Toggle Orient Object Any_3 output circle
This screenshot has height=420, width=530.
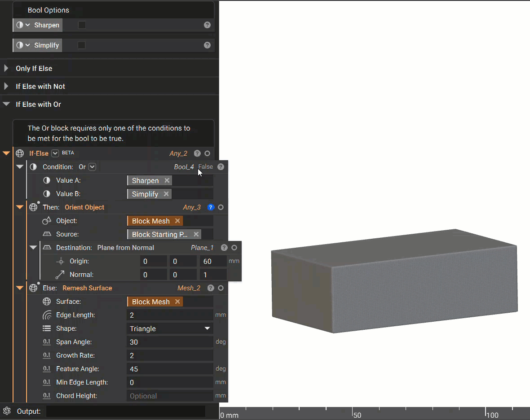[x=221, y=207]
